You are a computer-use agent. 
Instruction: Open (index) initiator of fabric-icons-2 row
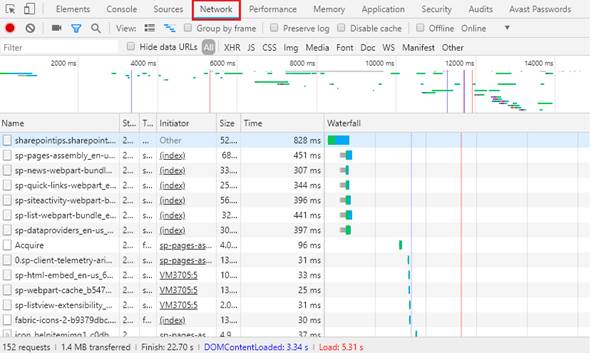point(172,320)
